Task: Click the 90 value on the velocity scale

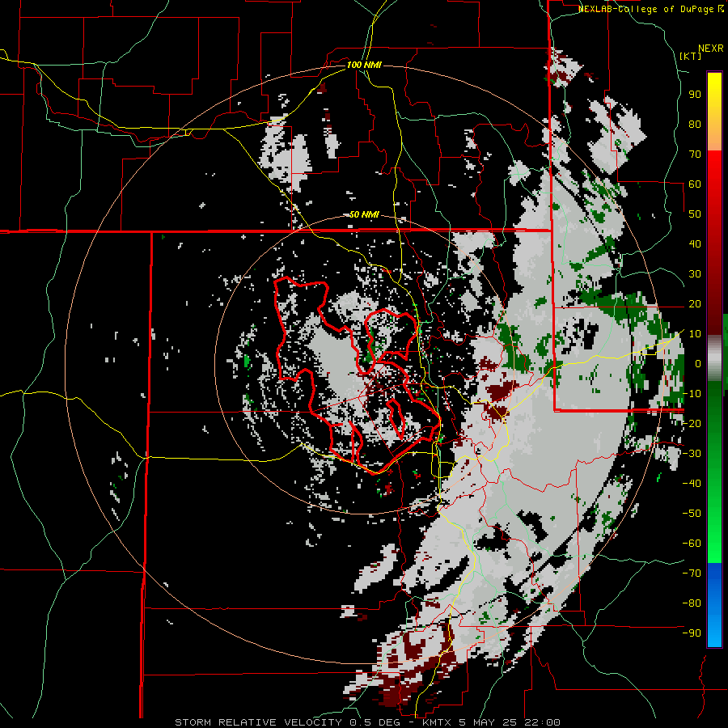Action: 695,95
